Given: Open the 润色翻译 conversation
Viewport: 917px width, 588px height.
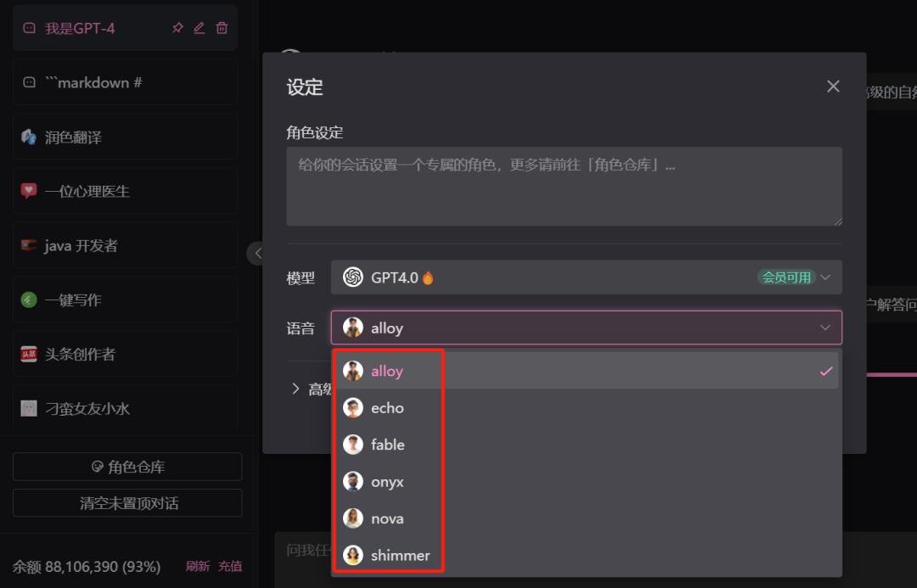Looking at the screenshot, I should (125, 137).
